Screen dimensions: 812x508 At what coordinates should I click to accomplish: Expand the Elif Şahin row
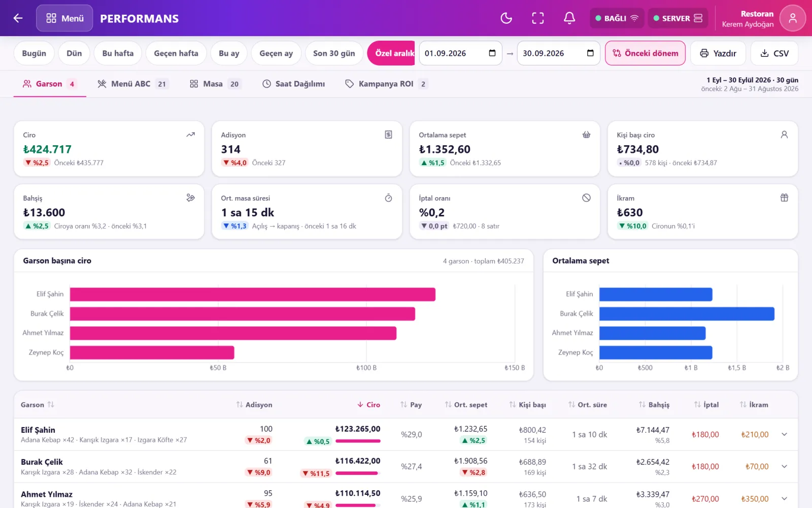784,434
